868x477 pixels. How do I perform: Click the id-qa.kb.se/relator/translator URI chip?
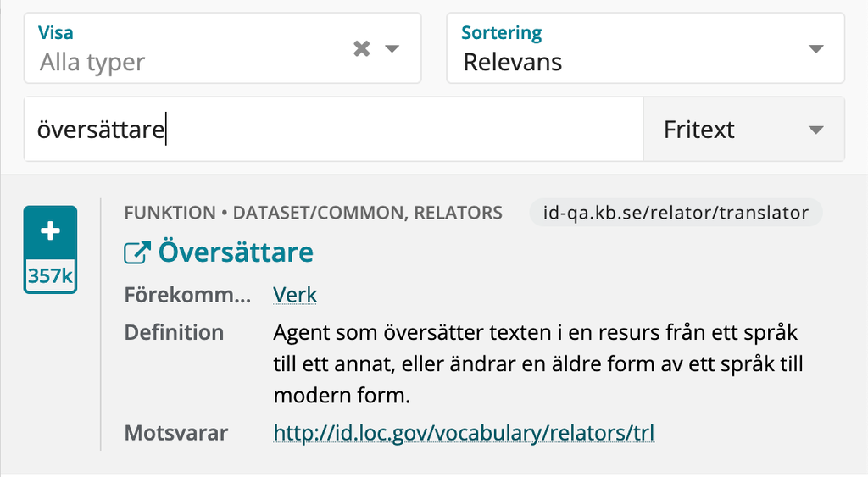tap(676, 213)
